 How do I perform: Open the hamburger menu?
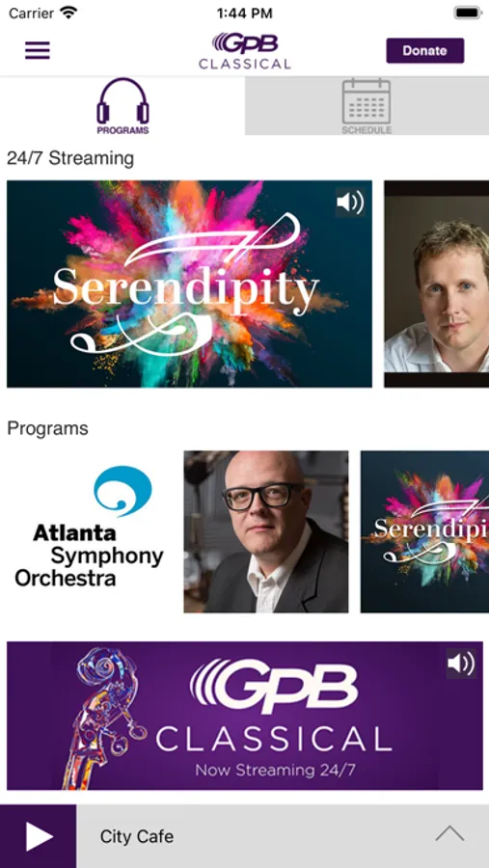click(38, 50)
